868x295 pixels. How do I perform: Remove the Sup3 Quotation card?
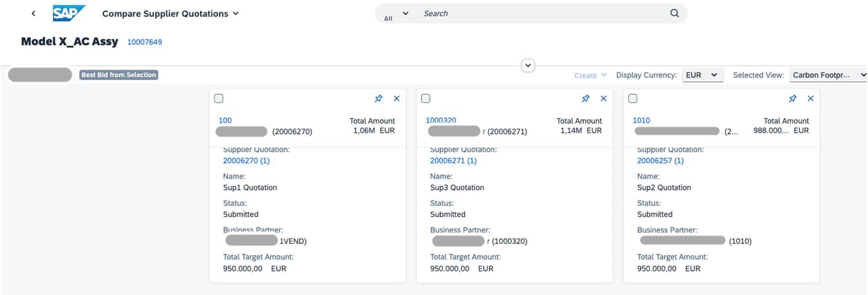tap(603, 98)
